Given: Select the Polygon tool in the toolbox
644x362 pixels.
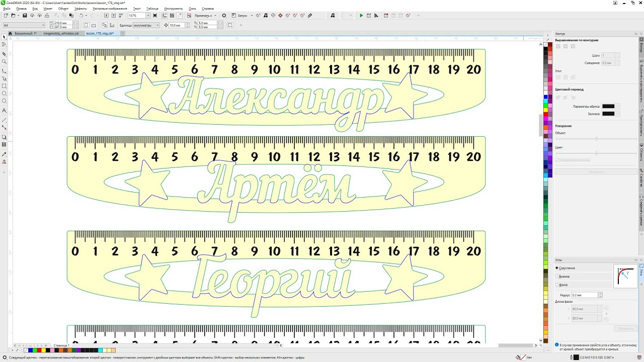Looking at the screenshot, I should point(4,101).
